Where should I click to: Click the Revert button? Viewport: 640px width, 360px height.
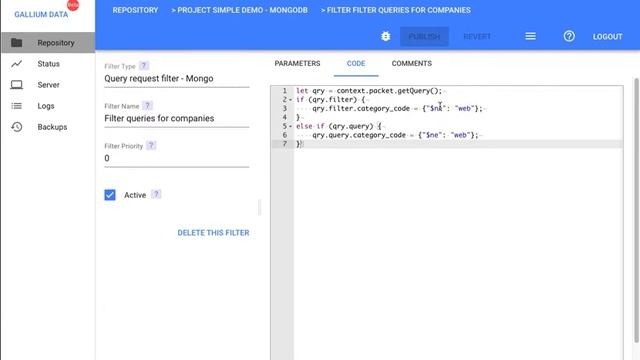(x=477, y=36)
